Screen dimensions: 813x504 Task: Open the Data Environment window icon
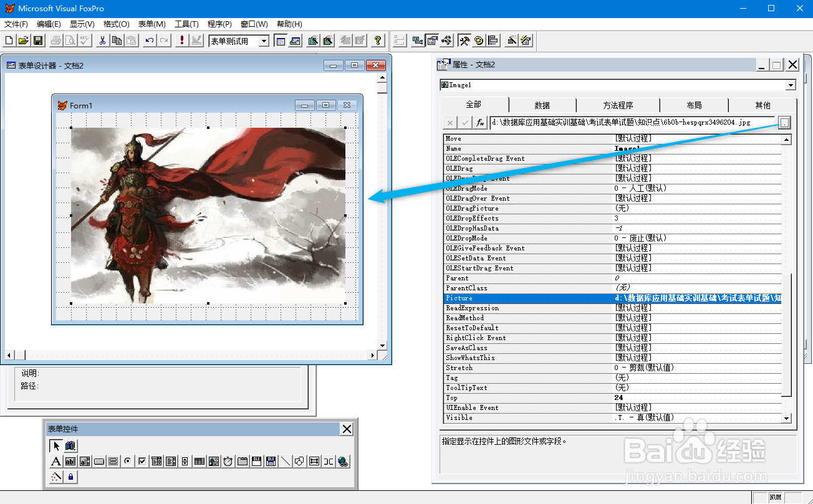click(418, 40)
